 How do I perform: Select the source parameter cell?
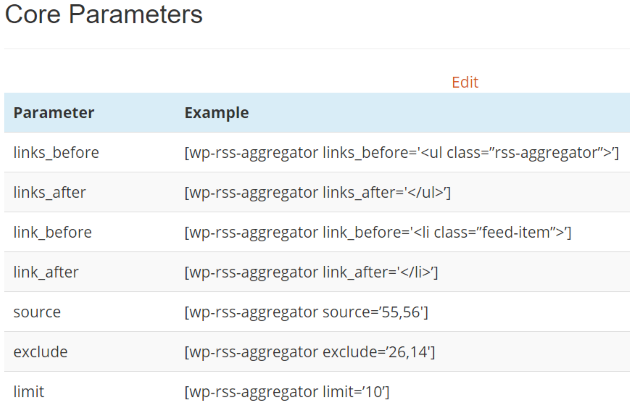pos(37,312)
